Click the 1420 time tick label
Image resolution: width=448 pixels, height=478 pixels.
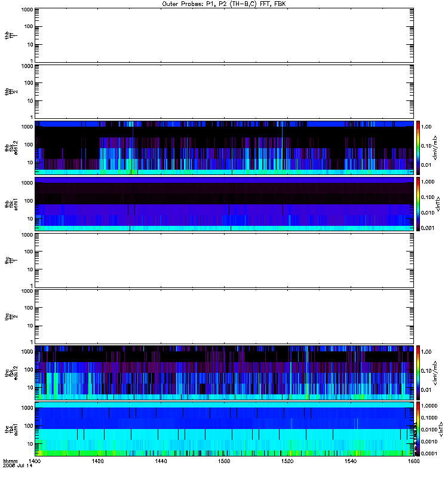(x=98, y=461)
